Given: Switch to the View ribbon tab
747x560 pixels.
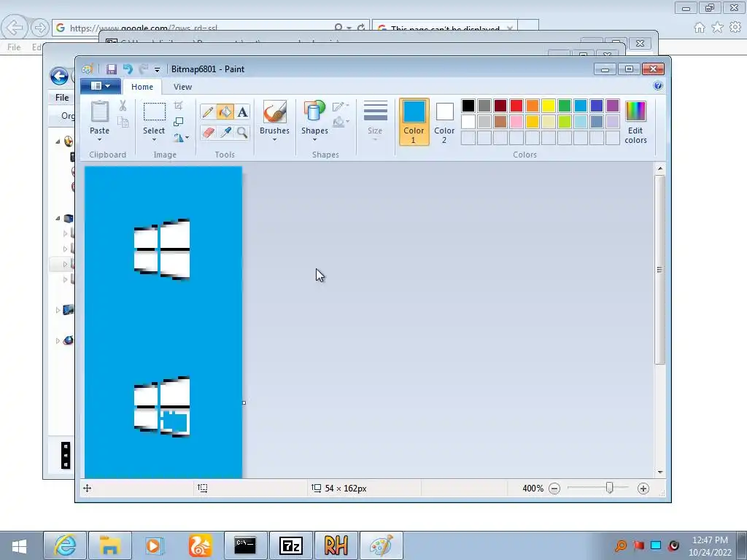Looking at the screenshot, I should pos(182,87).
